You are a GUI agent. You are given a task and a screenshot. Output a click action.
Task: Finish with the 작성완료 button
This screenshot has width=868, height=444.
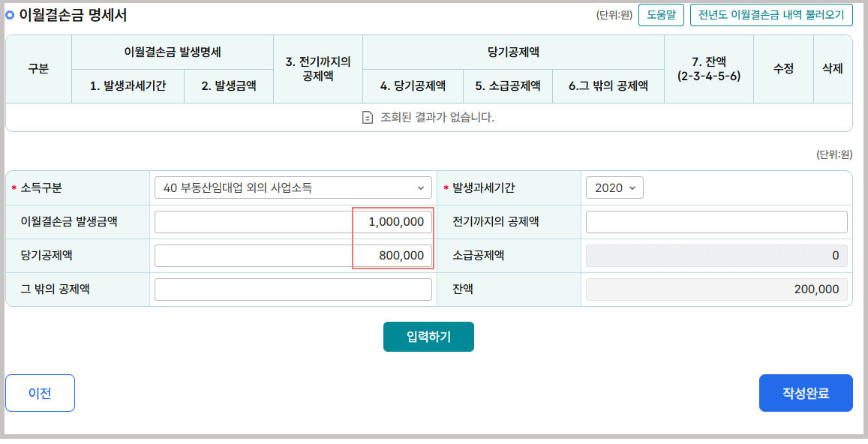pos(806,393)
